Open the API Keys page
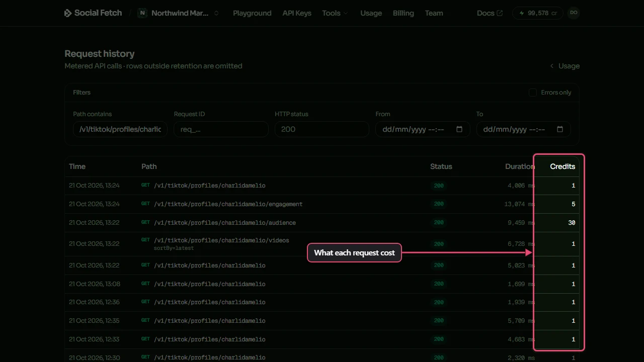The width and height of the screenshot is (644, 362). pyautogui.click(x=297, y=13)
